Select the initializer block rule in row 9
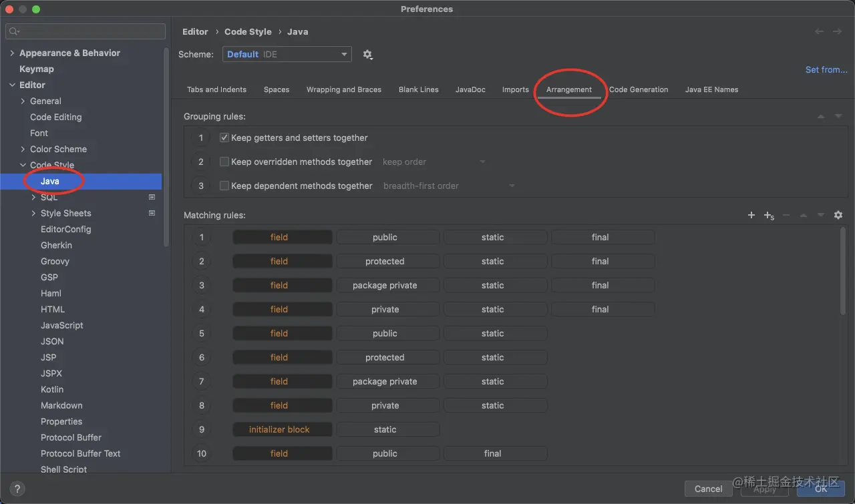Screen dimensions: 855x504 [279, 429]
